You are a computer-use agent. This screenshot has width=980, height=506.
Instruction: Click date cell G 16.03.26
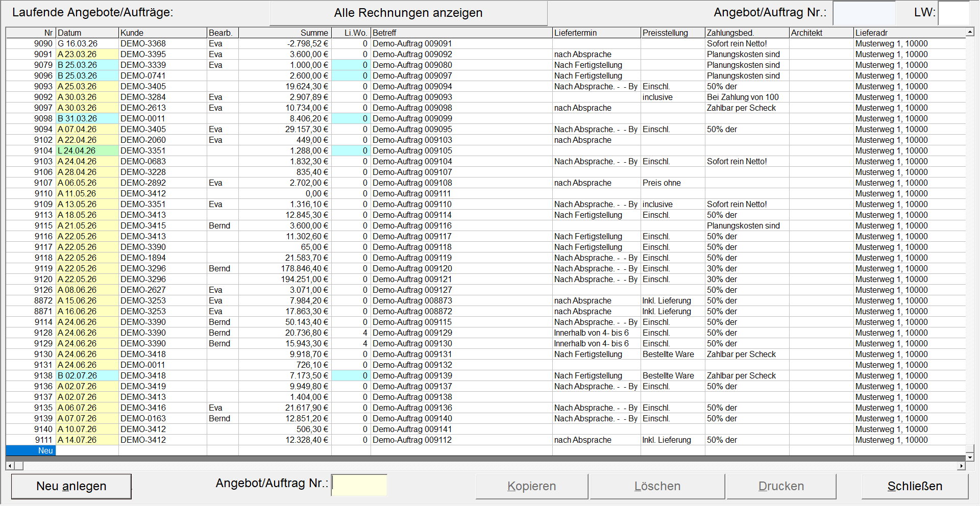87,44
